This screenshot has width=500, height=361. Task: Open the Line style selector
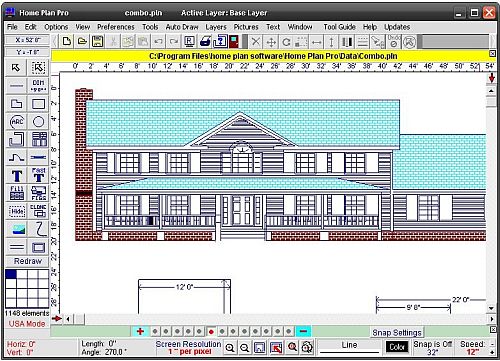tap(349, 348)
